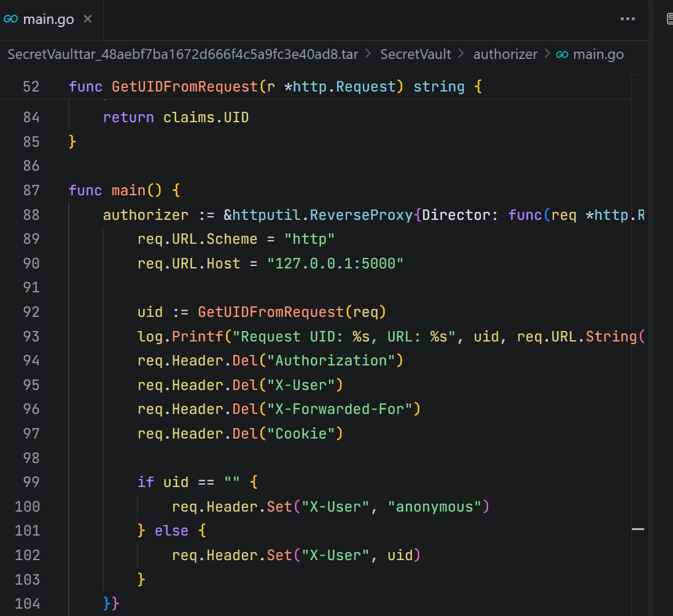Open the editor More Actions ellipsis menu
The image size is (673, 616).
[628, 19]
